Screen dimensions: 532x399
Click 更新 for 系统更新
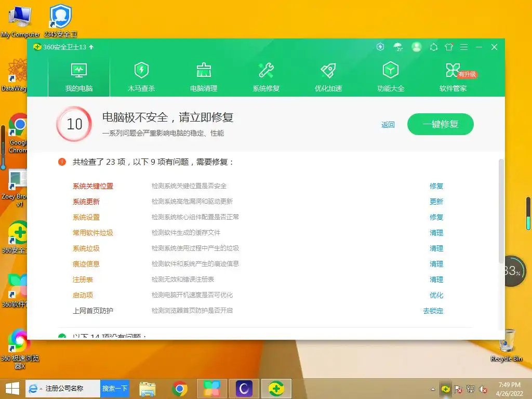[x=436, y=202]
